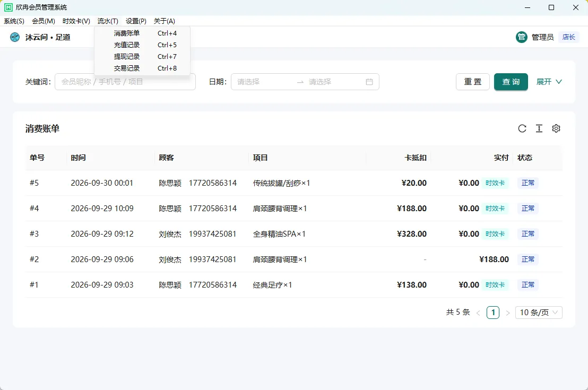This screenshot has height=390, width=588.
Task: Click the app logo in title bar
Action: 8,7
